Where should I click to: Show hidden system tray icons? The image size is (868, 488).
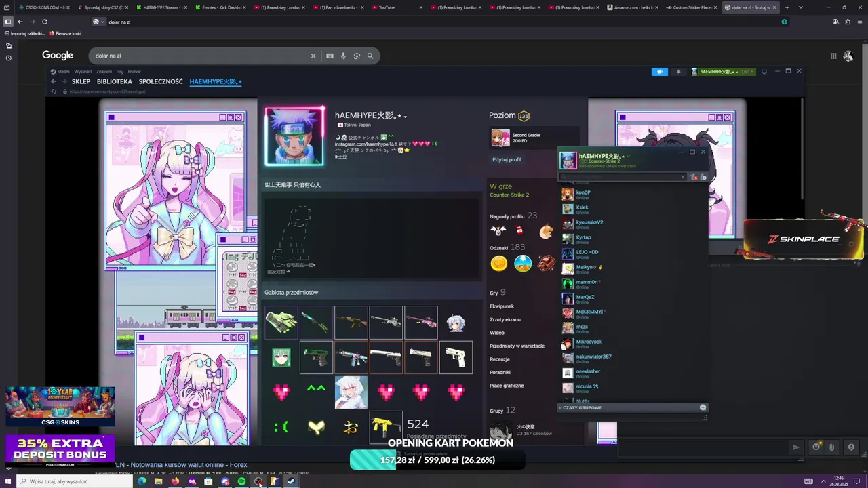pos(824,481)
